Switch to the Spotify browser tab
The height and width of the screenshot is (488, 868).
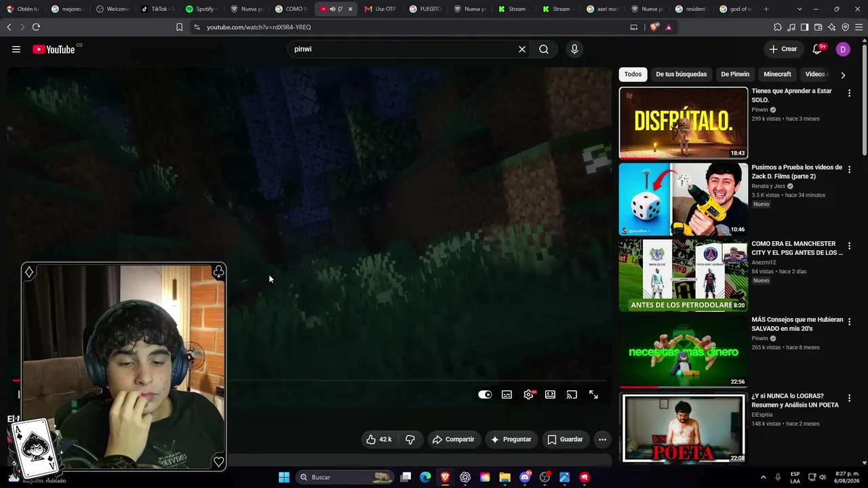click(201, 9)
